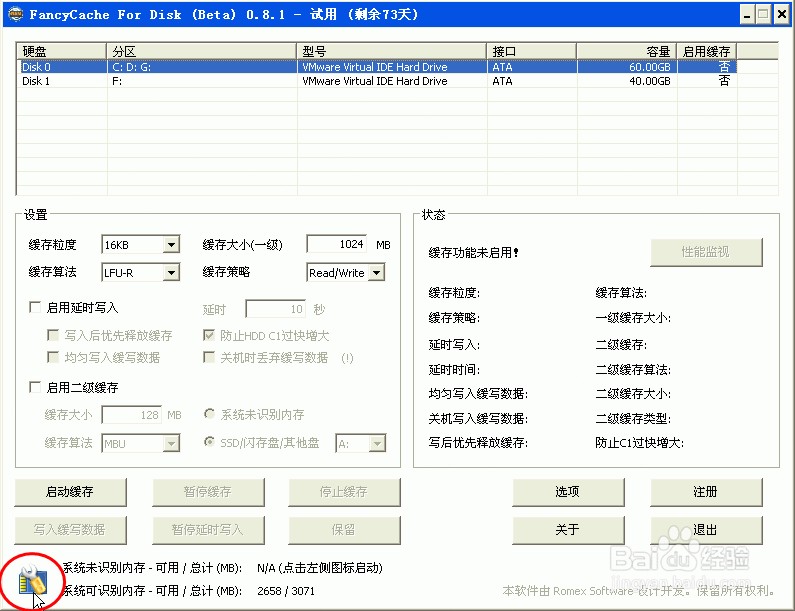This screenshot has height=611, width=795.
Task: Click the 性能监视 button
Action: point(706,252)
